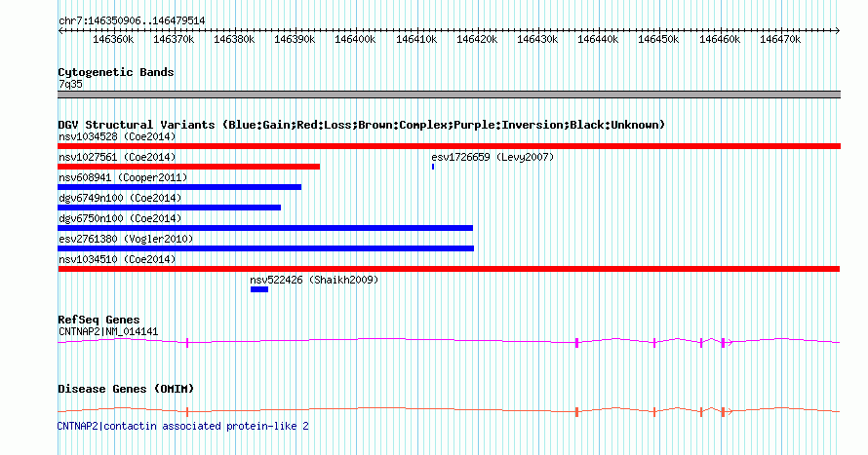Click the 146400k ruler tick label

point(355,40)
